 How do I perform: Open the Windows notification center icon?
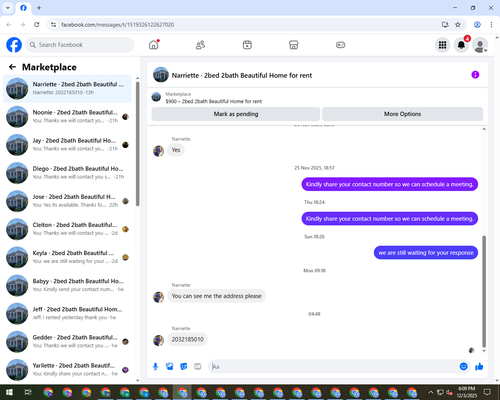[x=487, y=392]
